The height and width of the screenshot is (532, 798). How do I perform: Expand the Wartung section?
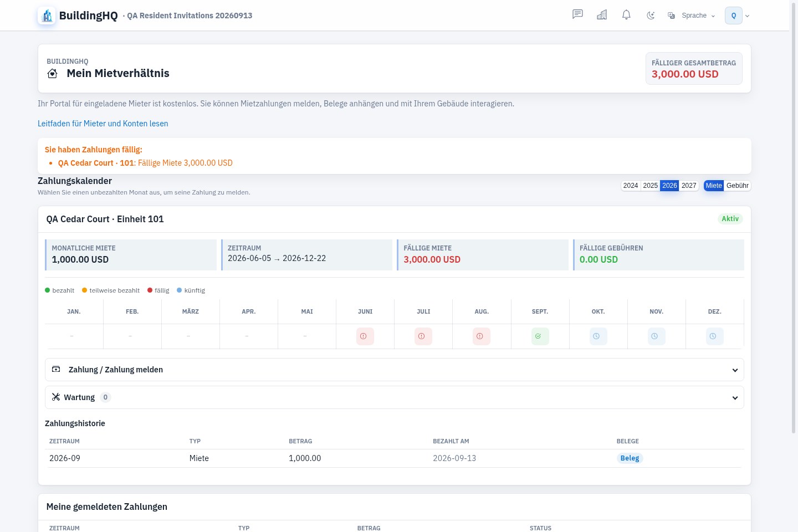[394, 397]
